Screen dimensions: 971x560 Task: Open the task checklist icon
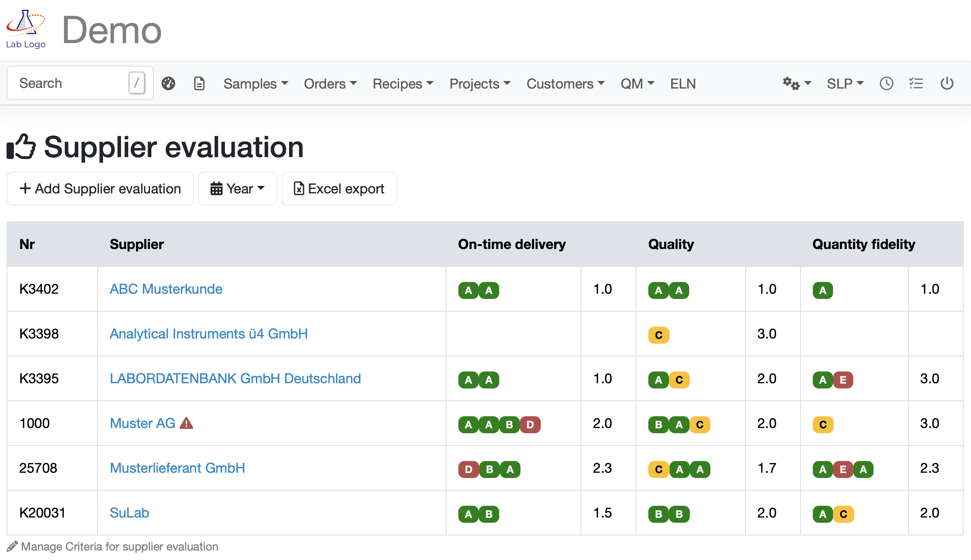coord(916,83)
